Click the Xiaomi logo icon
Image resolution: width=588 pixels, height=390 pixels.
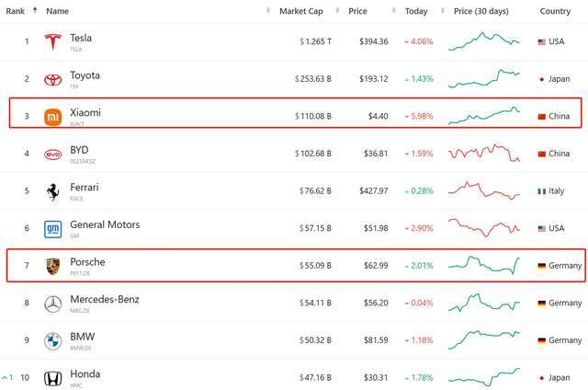click(x=53, y=117)
